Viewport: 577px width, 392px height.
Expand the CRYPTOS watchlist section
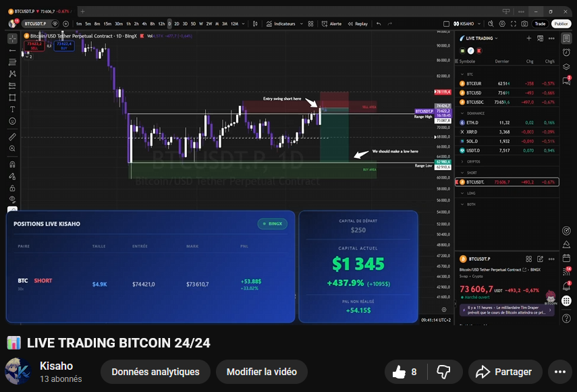coord(462,161)
